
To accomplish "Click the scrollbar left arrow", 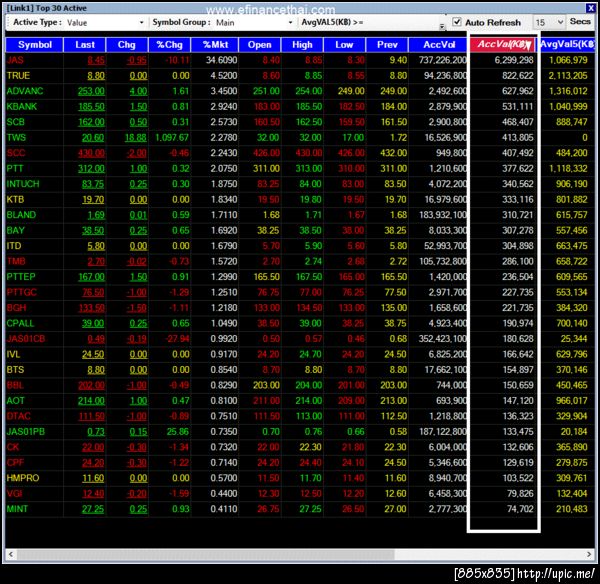I will (11, 554).
